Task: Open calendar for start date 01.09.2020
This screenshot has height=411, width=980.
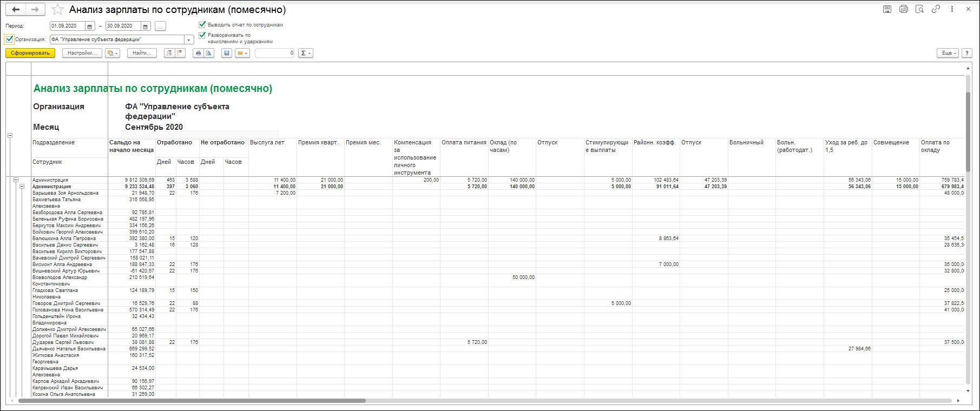Action: pos(90,26)
